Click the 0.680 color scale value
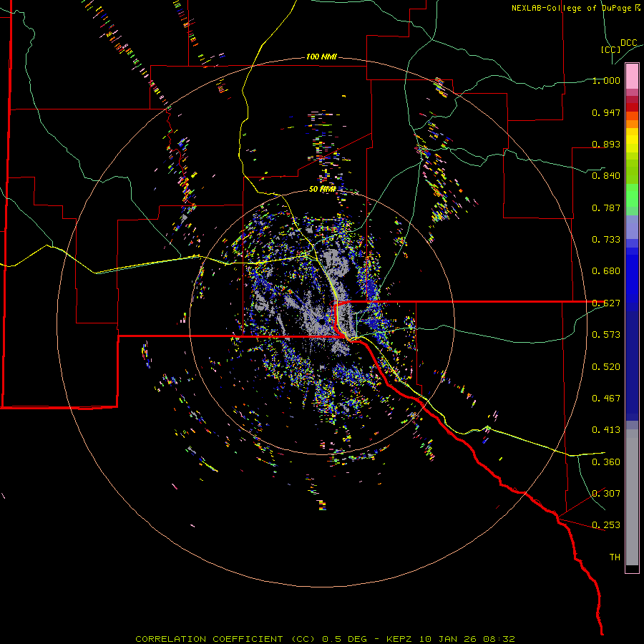This screenshot has height=644, width=644. pyautogui.click(x=606, y=271)
